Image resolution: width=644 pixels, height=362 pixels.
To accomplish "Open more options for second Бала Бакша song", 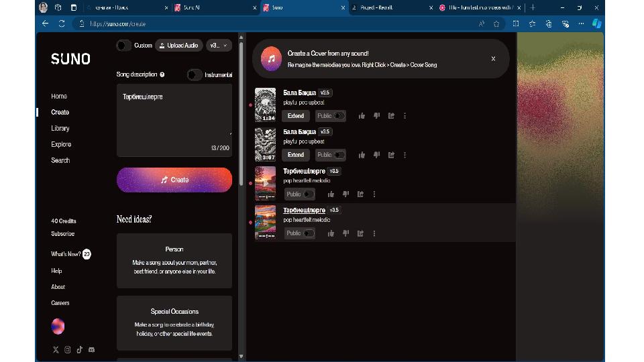I will click(405, 155).
